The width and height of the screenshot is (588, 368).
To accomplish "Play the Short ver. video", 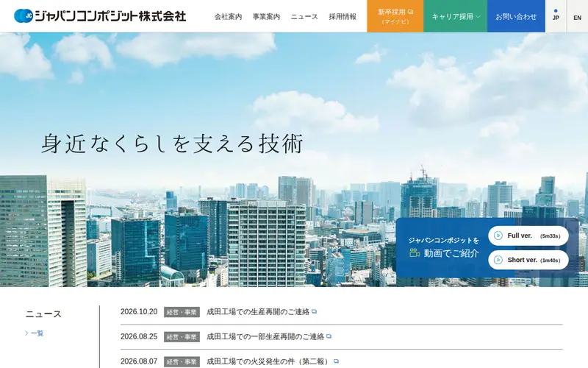I will click(x=528, y=260).
